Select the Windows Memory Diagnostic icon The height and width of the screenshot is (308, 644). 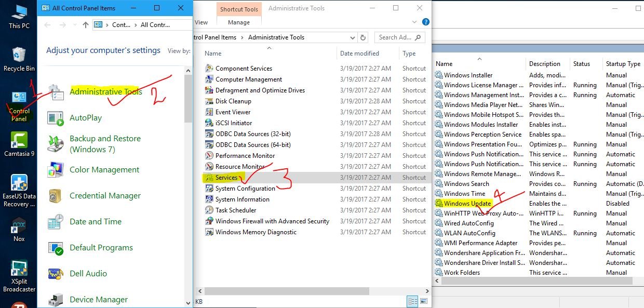point(209,232)
